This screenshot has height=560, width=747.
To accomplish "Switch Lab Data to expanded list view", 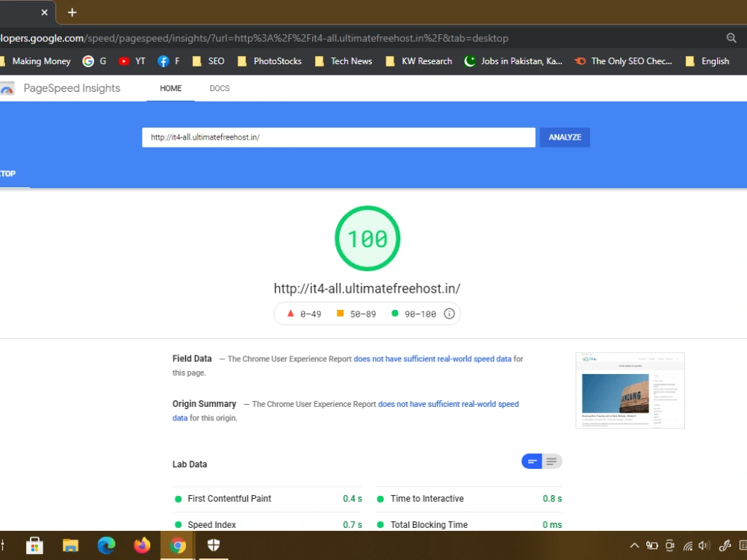I will 552,461.
